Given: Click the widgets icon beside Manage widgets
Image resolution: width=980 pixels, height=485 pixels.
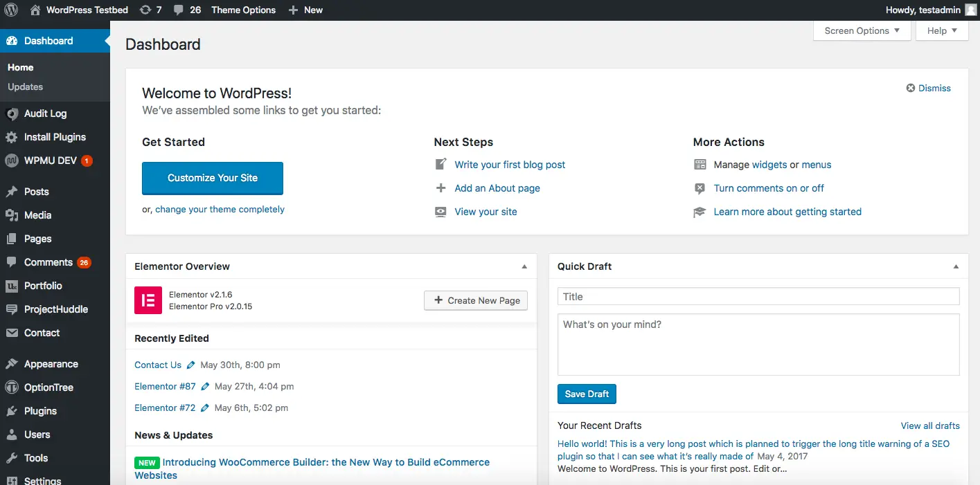Looking at the screenshot, I should [x=700, y=165].
